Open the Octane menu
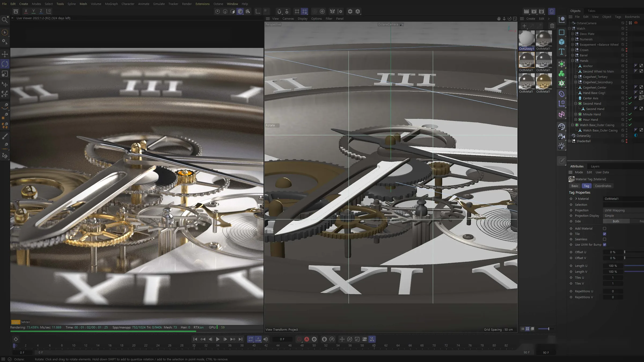This screenshot has width=644, height=362. coord(218,4)
